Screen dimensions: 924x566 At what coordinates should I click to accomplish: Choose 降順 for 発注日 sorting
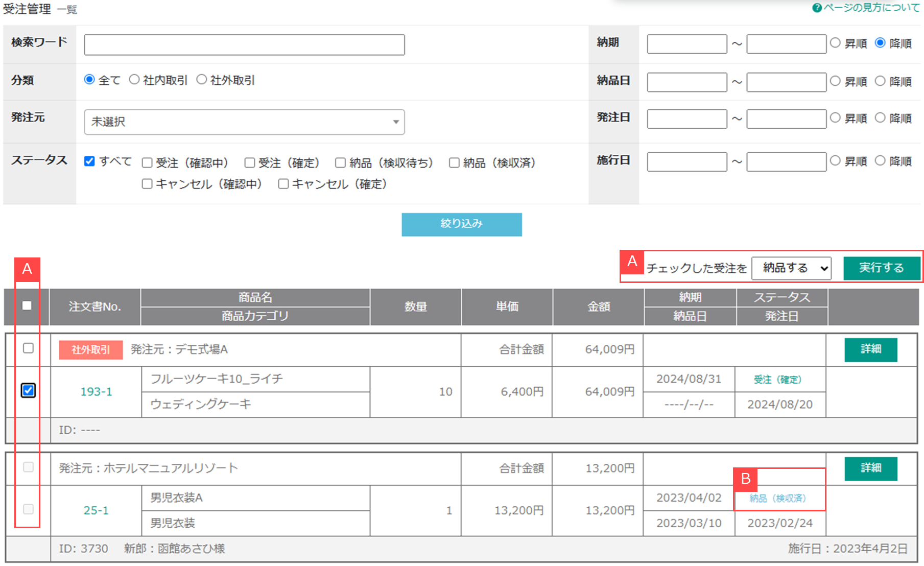(880, 118)
